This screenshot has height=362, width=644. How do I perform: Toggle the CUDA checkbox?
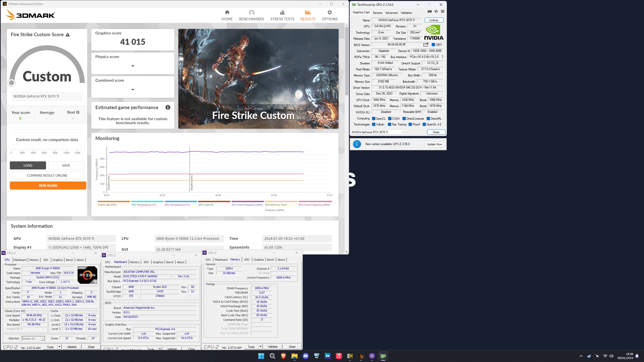pos(390,119)
